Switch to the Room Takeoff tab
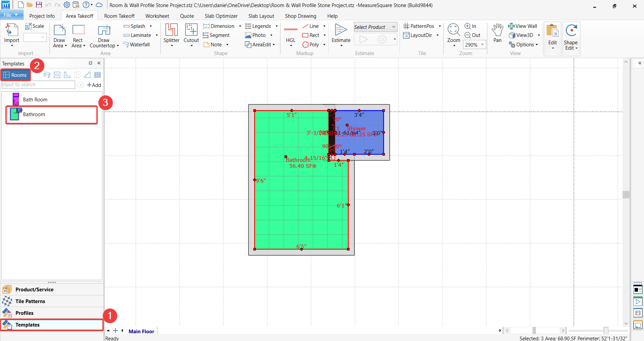The height and width of the screenshot is (341, 644). point(119,16)
